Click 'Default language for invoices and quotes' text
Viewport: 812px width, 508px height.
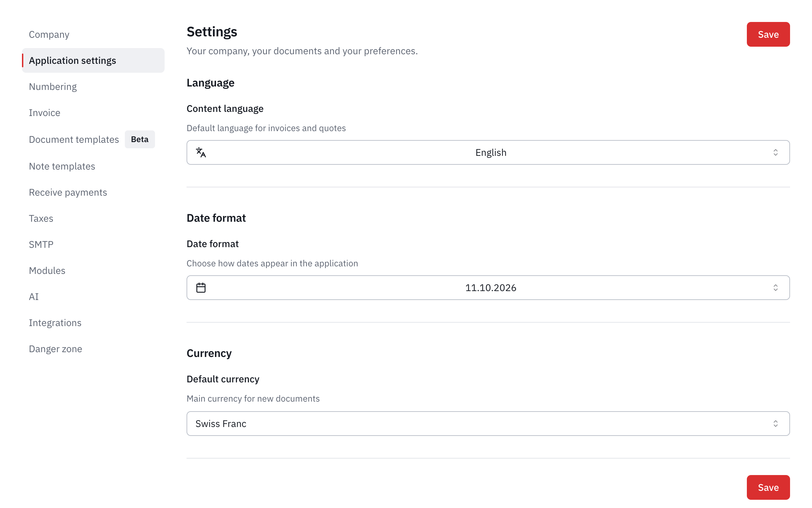click(266, 128)
